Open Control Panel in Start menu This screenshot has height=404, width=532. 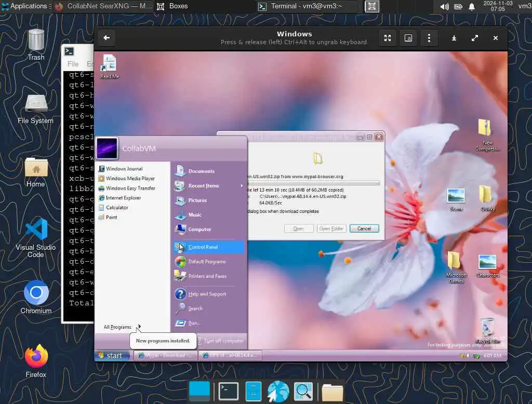click(209, 247)
